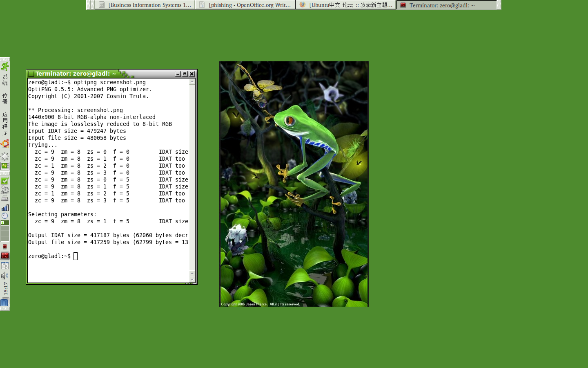Switch to second workspace in pager
The height and width of the screenshot is (368, 588).
(x=5, y=228)
